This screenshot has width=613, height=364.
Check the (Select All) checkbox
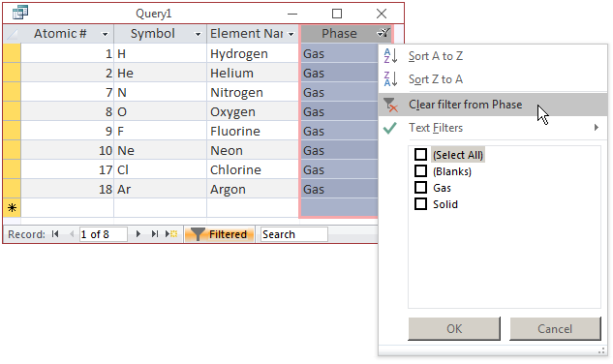420,155
